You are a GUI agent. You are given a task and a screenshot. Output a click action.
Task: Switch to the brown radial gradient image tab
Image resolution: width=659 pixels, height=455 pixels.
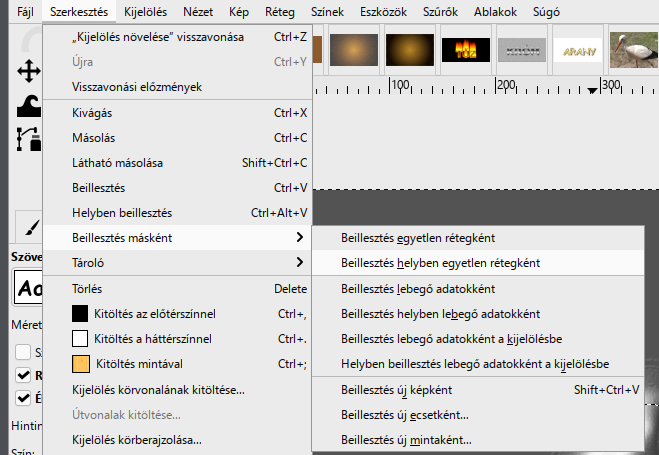[x=354, y=50]
